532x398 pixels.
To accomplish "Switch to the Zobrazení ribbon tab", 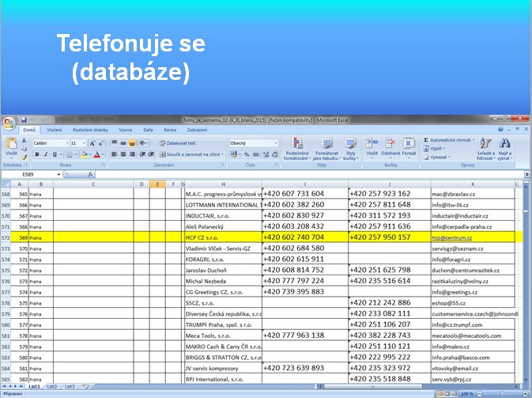I will [197, 130].
